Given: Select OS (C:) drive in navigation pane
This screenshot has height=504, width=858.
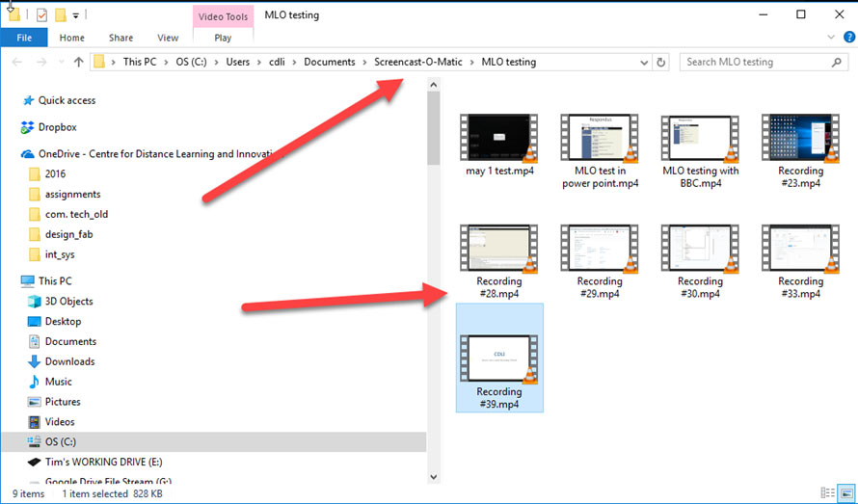Looking at the screenshot, I should pyautogui.click(x=213, y=441).
